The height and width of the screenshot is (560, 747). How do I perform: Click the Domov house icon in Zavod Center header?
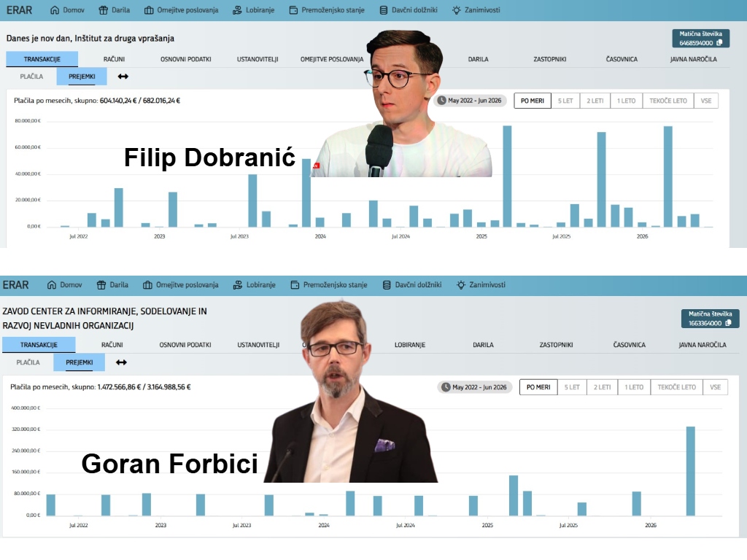[x=52, y=285]
